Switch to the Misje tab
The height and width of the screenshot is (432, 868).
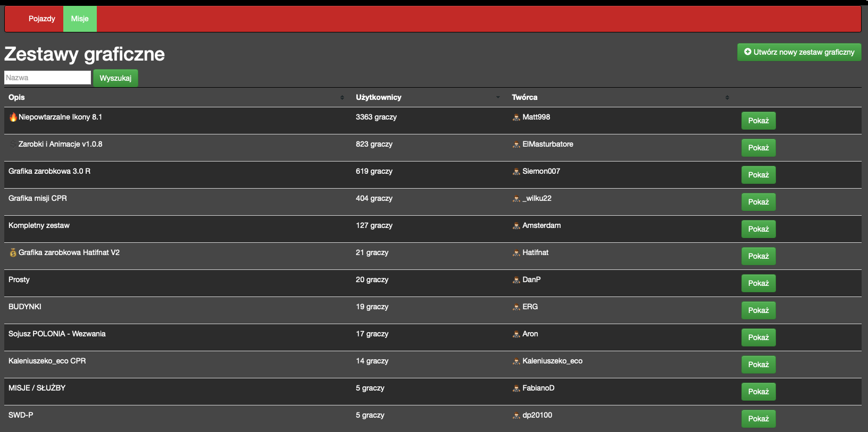80,19
